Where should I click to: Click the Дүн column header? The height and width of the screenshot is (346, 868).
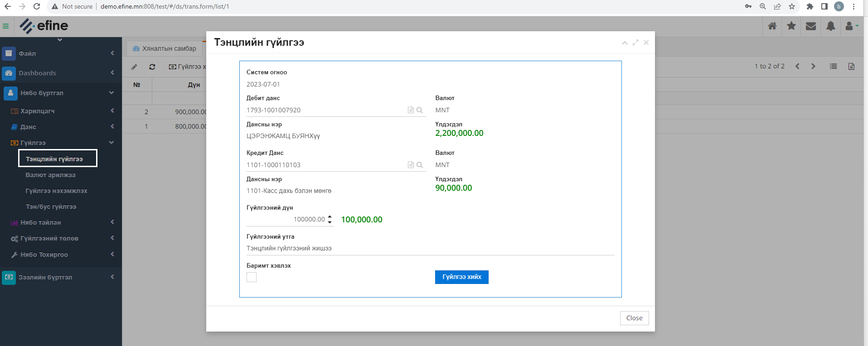[194, 85]
